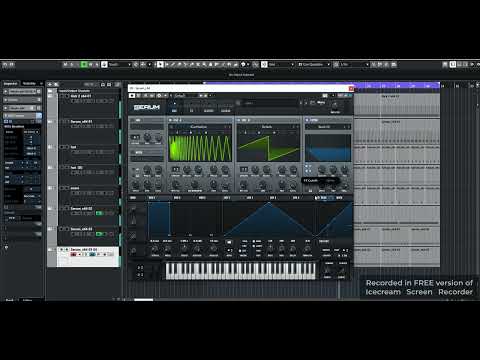
Task: Click the filter Resonance knob
Action: (x=333, y=170)
